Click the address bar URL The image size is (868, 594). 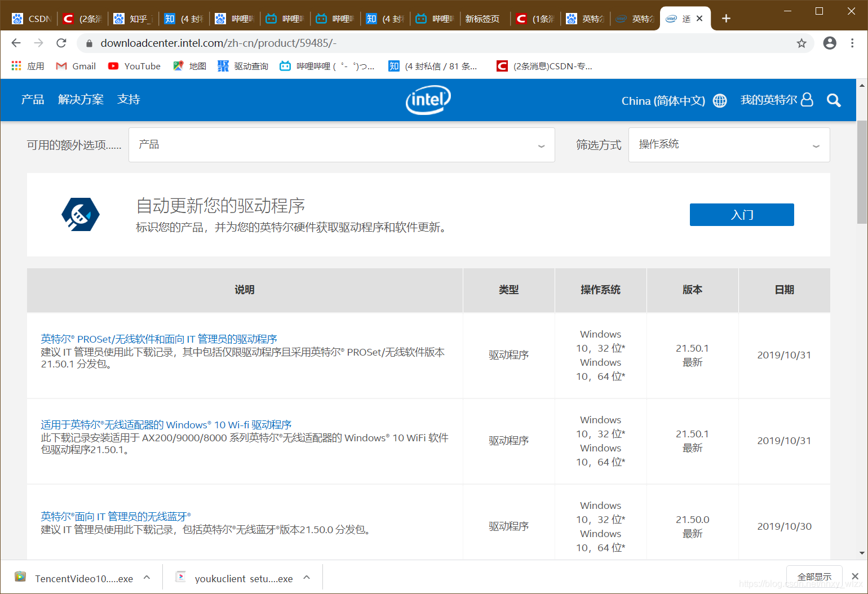click(x=219, y=43)
